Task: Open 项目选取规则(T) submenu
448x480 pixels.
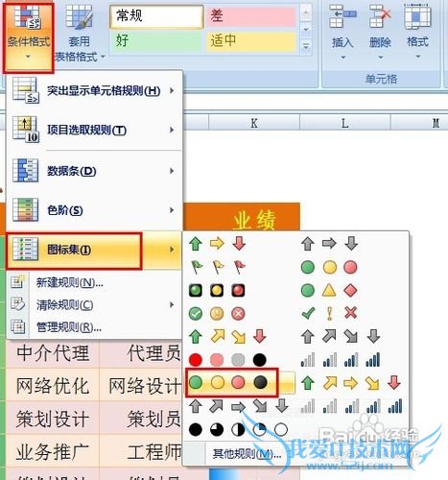Action: click(94, 130)
